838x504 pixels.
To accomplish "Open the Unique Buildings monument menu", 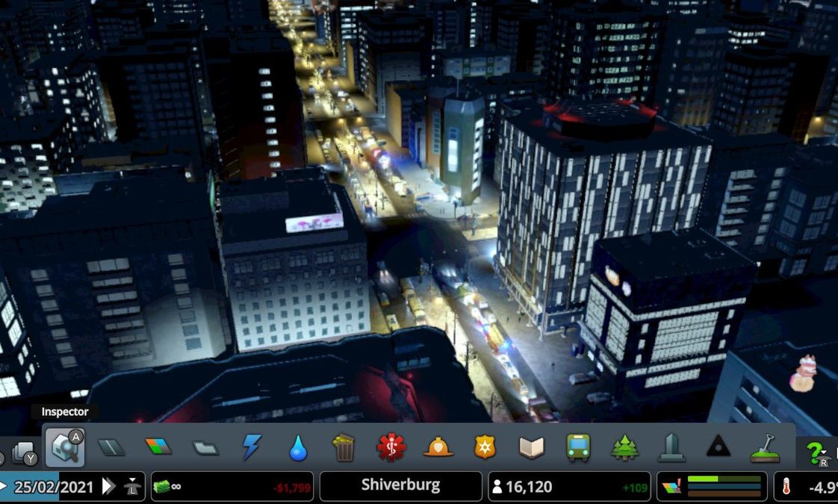I will 671,447.
